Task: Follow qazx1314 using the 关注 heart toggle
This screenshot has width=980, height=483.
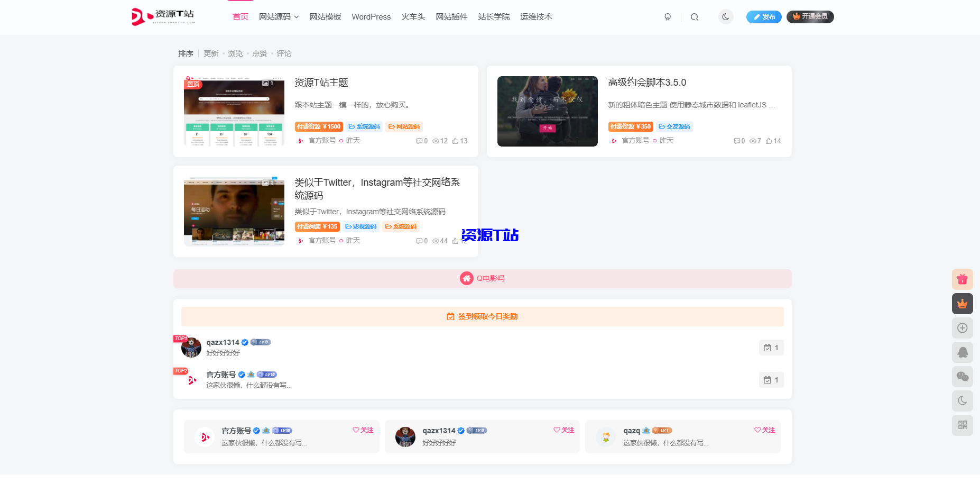Action: [563, 430]
